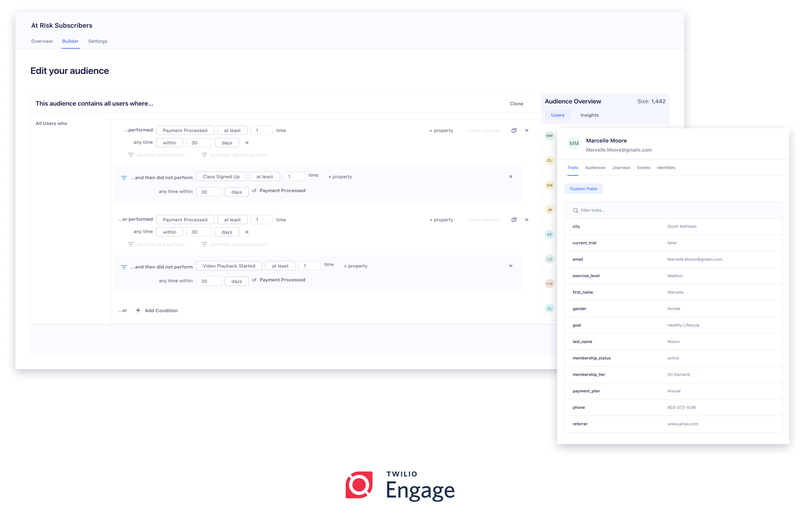The width and height of the screenshot is (800, 527).
Task: Add property to Class Signed Up step
Action: click(x=340, y=177)
